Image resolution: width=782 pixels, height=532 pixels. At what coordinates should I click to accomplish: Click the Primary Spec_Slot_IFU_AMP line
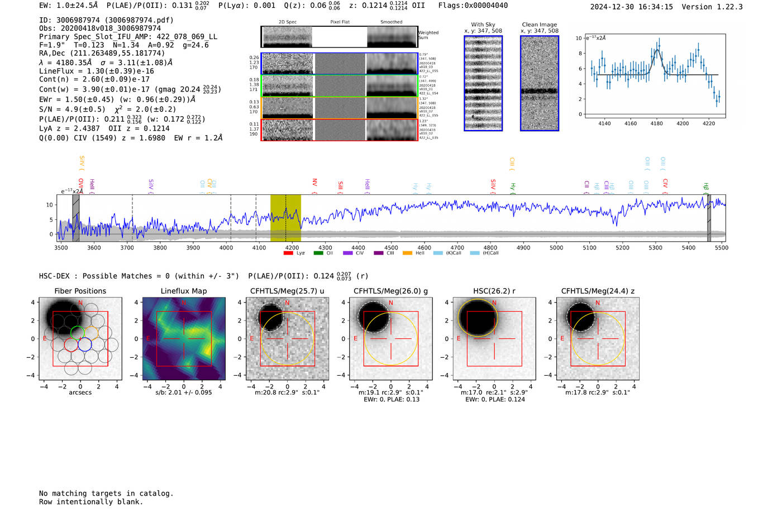pyautogui.click(x=128, y=37)
